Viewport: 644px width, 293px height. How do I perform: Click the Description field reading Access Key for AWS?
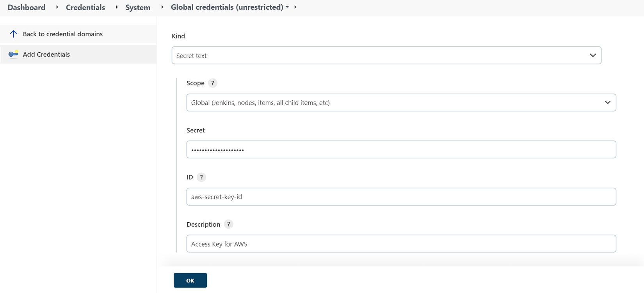pyautogui.click(x=401, y=244)
